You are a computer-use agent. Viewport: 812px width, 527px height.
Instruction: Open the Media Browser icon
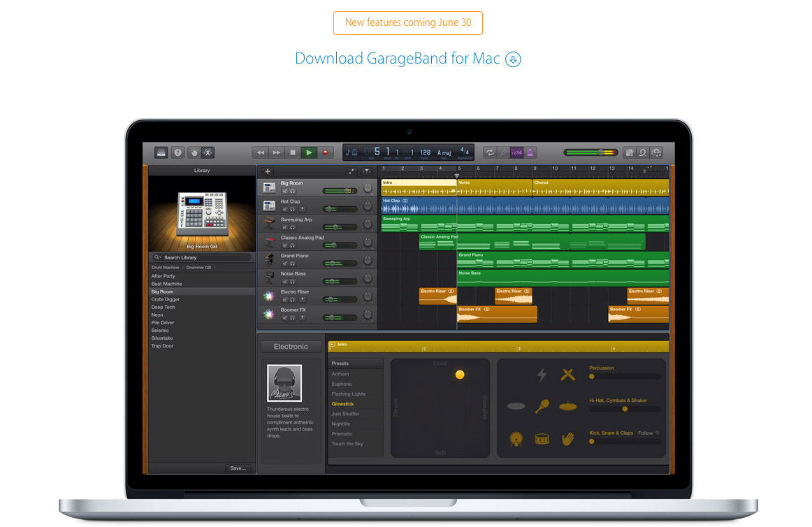click(657, 152)
